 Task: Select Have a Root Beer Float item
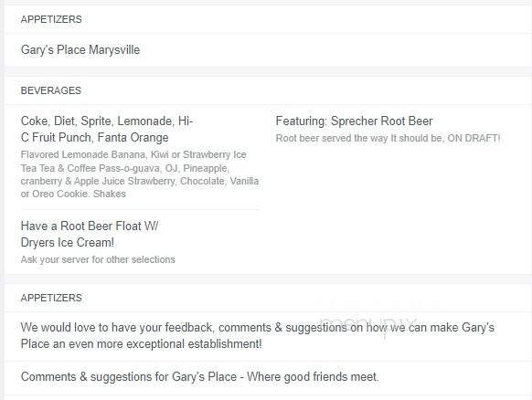90,226
